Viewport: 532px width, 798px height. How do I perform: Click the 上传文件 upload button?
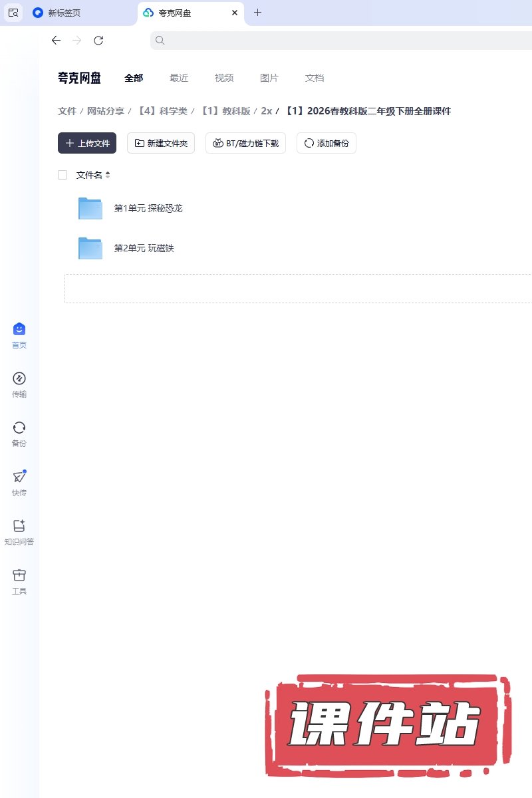(87, 143)
